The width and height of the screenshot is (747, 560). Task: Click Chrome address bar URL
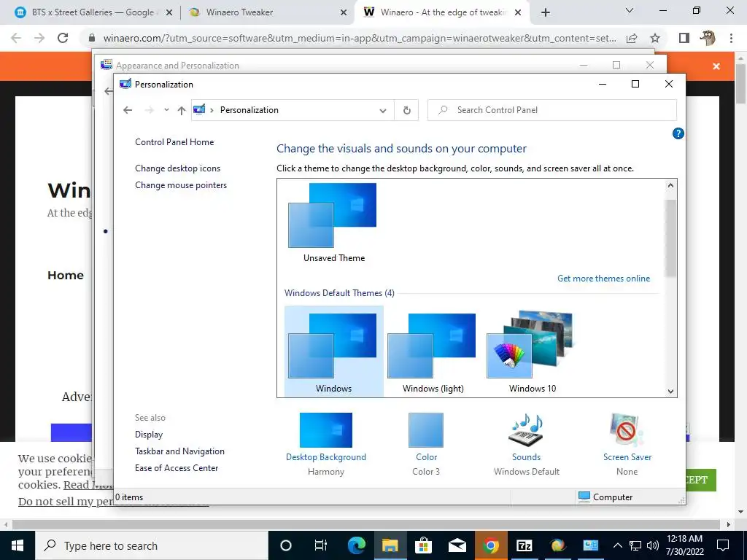pyautogui.click(x=359, y=38)
